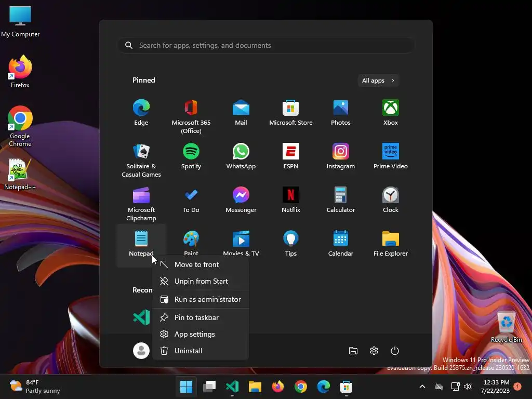532x399 pixels.
Task: Open the Power options button
Action: [395, 351]
